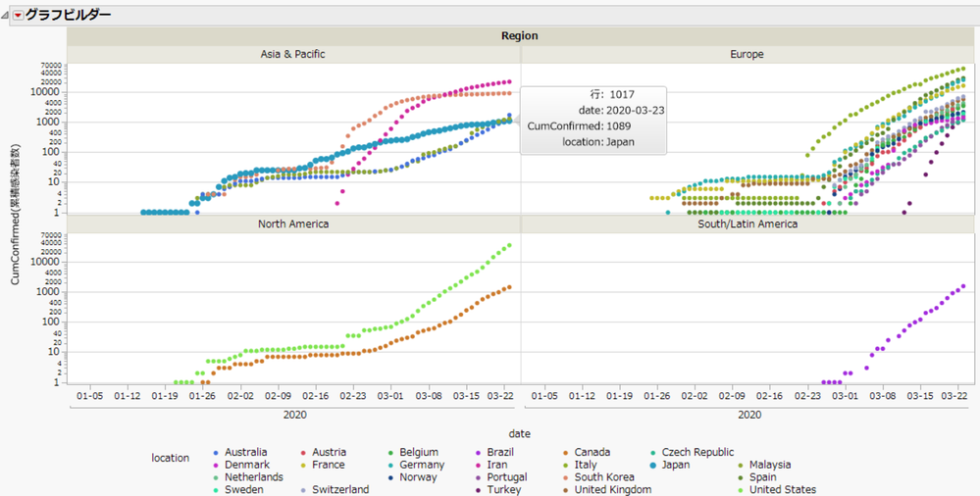Select the Europe panel header
The image size is (980, 496).
pyautogui.click(x=747, y=54)
